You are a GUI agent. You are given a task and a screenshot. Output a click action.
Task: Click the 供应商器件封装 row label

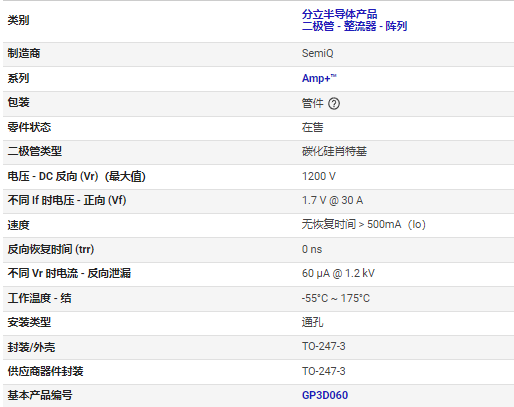click(45, 371)
